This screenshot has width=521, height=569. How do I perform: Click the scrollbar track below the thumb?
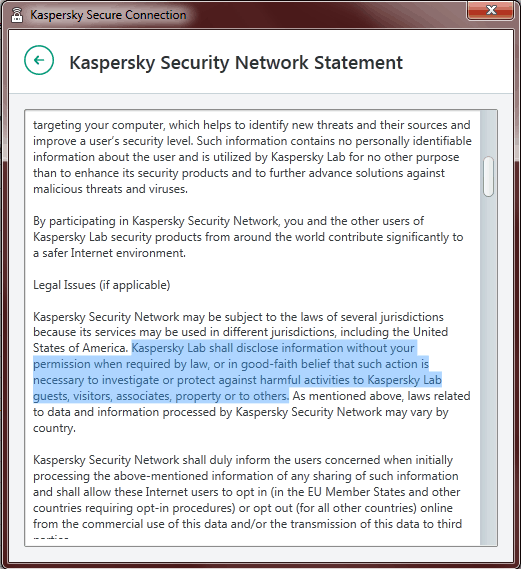488,370
